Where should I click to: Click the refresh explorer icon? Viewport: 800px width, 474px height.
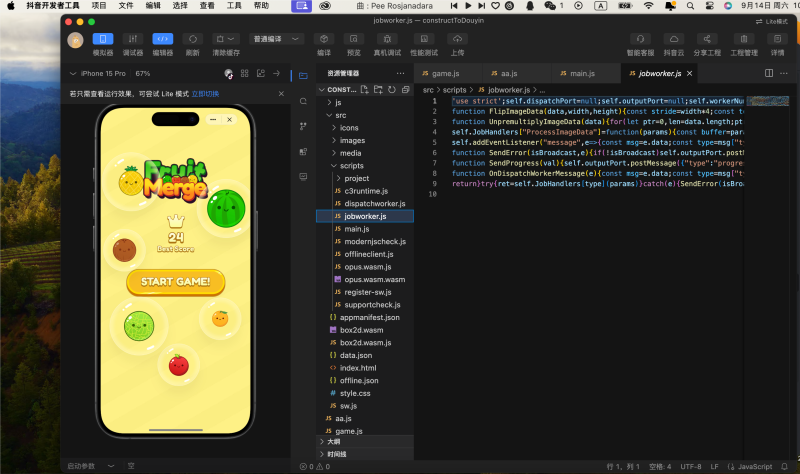click(x=392, y=89)
